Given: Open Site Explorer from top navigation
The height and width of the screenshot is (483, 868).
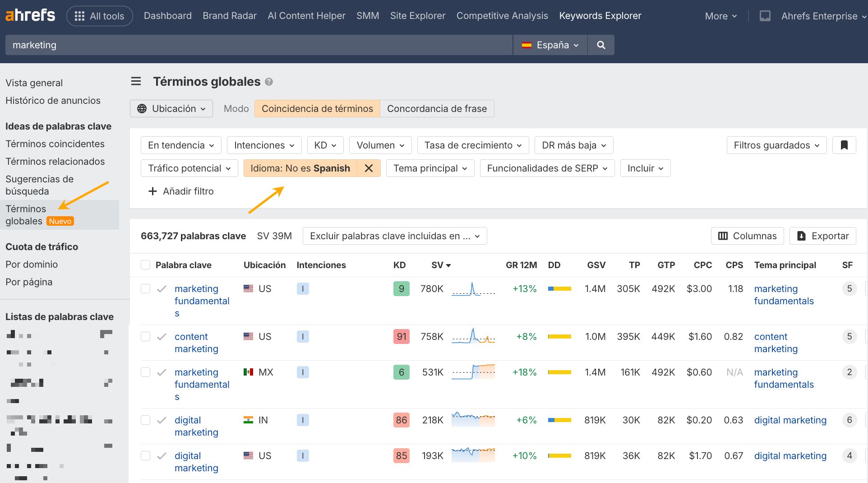Looking at the screenshot, I should [417, 16].
